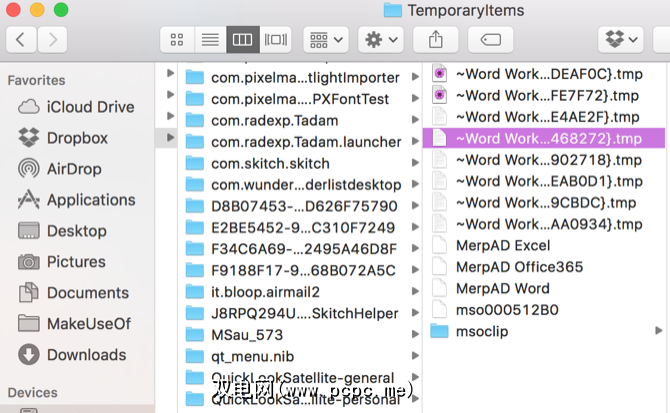This screenshot has height=413, width=670.
Task: Expand arrow beside com.skitch.skitch
Action: click(x=415, y=163)
